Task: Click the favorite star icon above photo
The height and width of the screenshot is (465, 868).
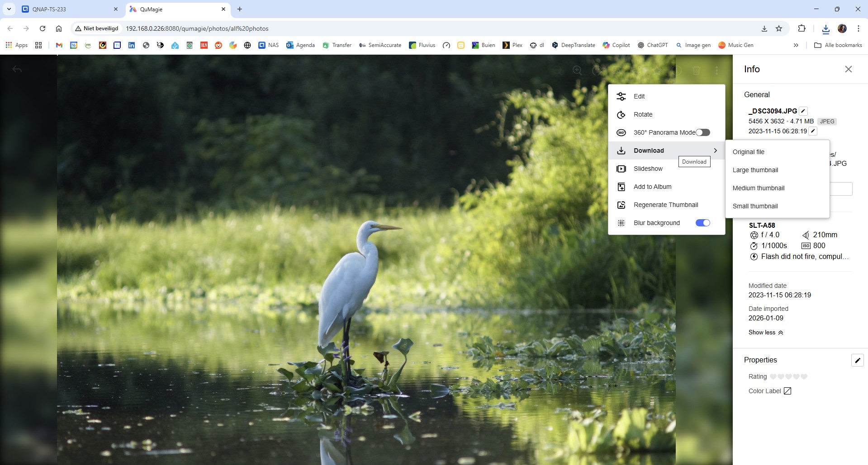Action: (x=657, y=70)
